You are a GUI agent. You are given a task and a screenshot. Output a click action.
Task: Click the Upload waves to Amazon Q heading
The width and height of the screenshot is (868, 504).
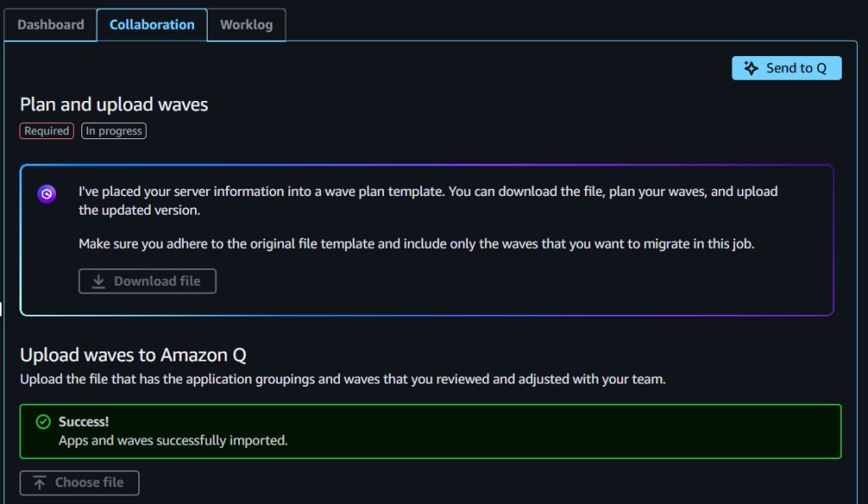(x=133, y=355)
